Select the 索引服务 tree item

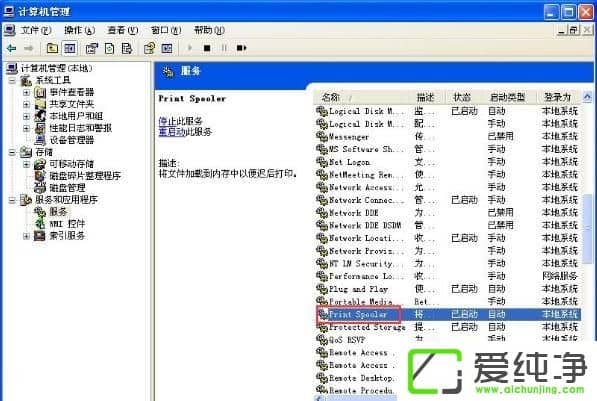pos(67,236)
